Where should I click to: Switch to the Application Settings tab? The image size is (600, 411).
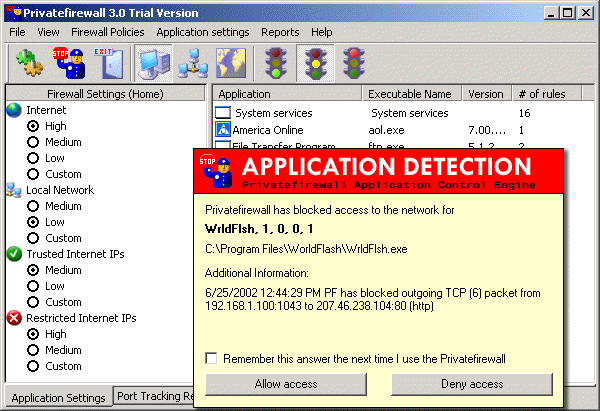pos(58,398)
